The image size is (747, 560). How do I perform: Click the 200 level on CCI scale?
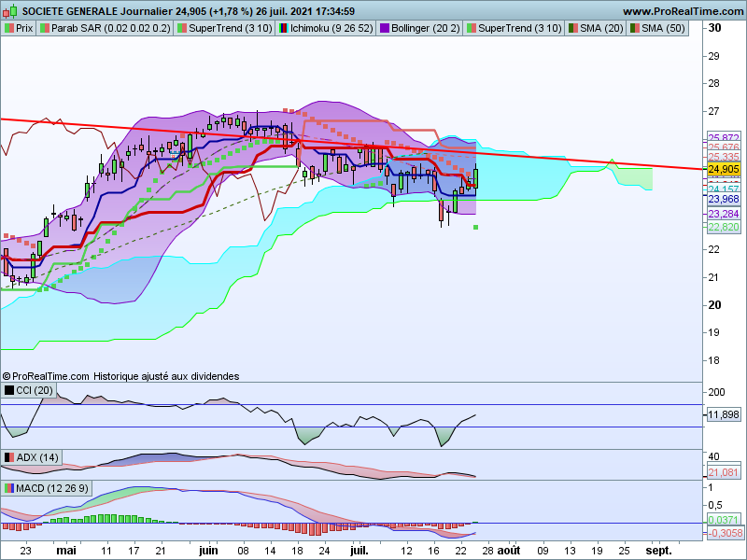(x=716, y=392)
